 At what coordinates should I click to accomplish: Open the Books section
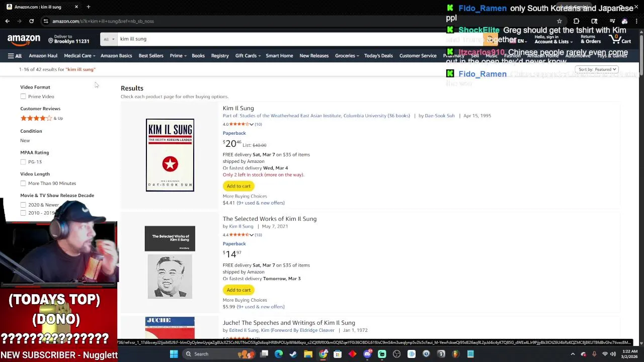tap(198, 56)
